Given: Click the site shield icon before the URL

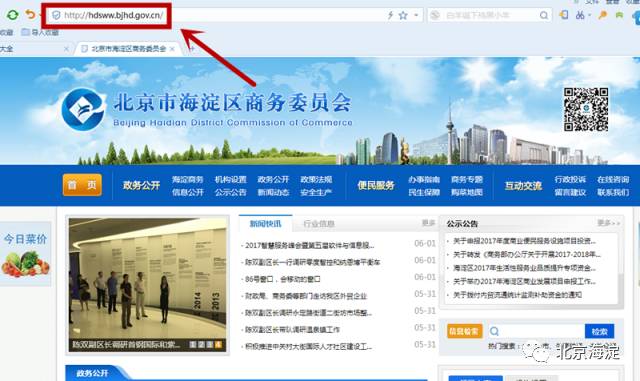Looking at the screenshot, I should [x=56, y=16].
